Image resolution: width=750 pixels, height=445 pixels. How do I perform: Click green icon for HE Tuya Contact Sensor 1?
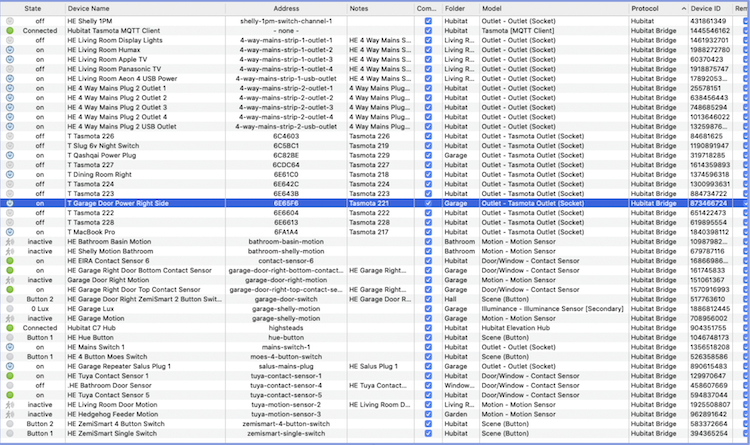pos(10,376)
